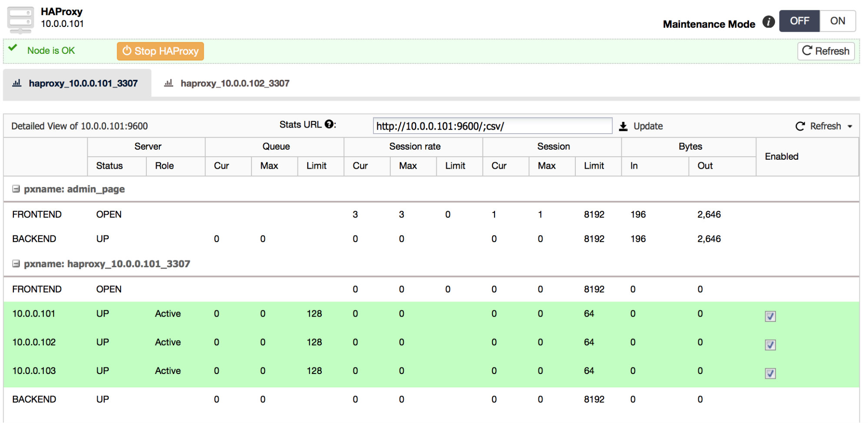Switch Maintenance Mode to OFF
This screenshot has height=423, width=868.
point(799,21)
